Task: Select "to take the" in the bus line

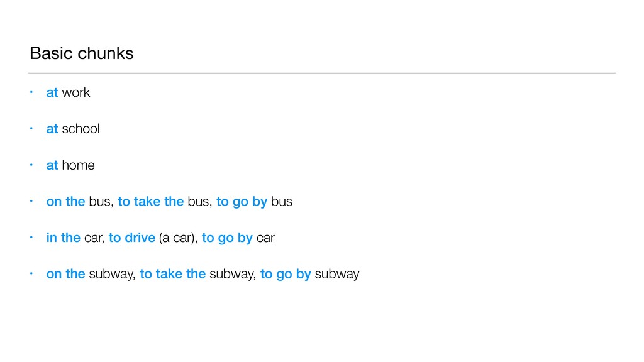Action: (150, 202)
